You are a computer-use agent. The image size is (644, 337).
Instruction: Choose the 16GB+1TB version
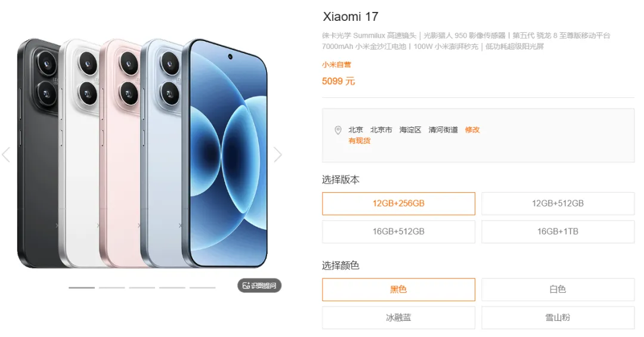(x=558, y=232)
